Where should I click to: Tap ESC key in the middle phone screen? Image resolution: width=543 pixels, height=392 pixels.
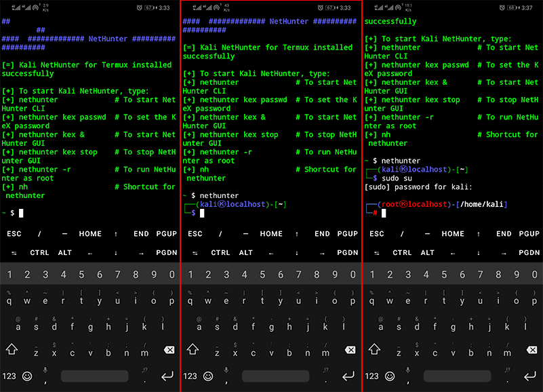pyautogui.click(x=195, y=234)
